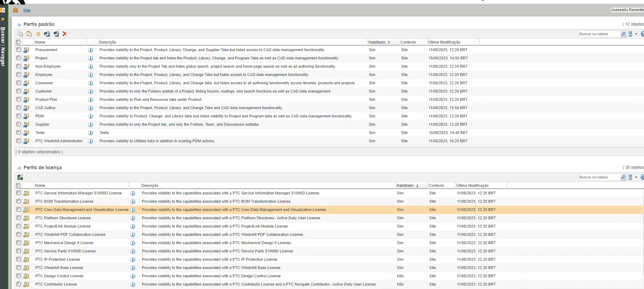Open PTC ProjectLink Module License profile

pyautogui.click(x=63, y=226)
